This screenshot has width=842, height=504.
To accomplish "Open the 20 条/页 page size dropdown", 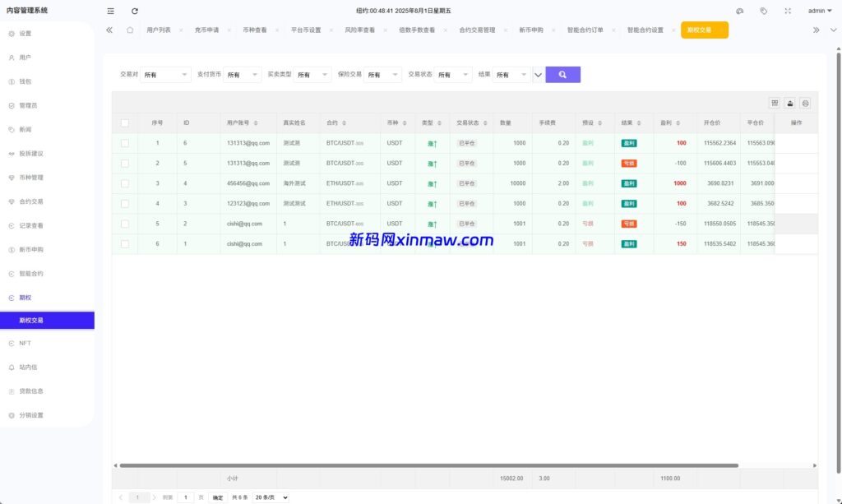I will coord(271,497).
